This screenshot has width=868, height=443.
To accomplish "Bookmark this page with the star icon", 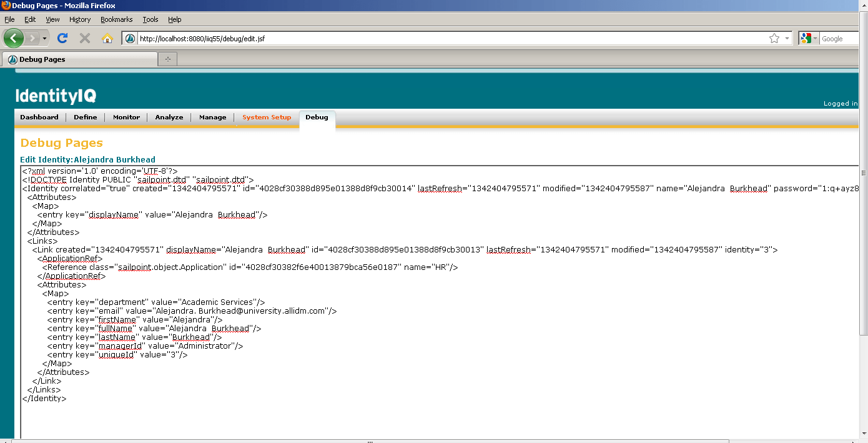I will click(x=774, y=39).
